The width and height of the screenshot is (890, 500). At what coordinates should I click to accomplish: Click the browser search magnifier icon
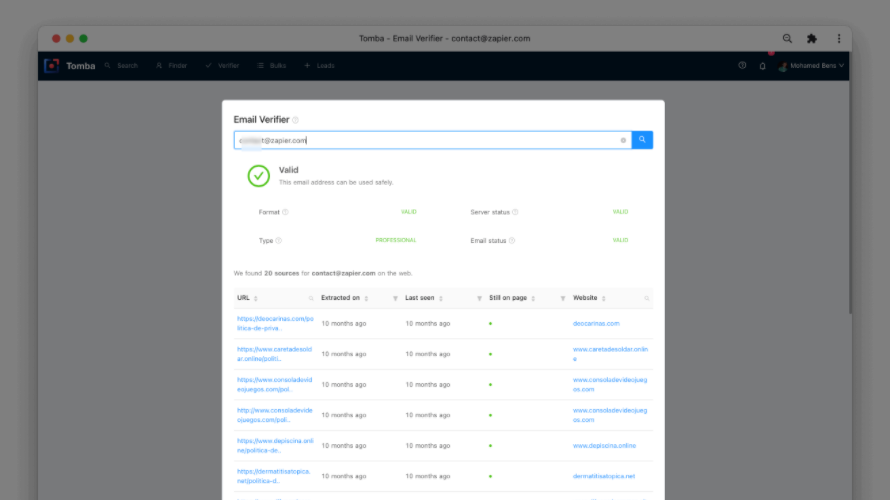pos(787,39)
